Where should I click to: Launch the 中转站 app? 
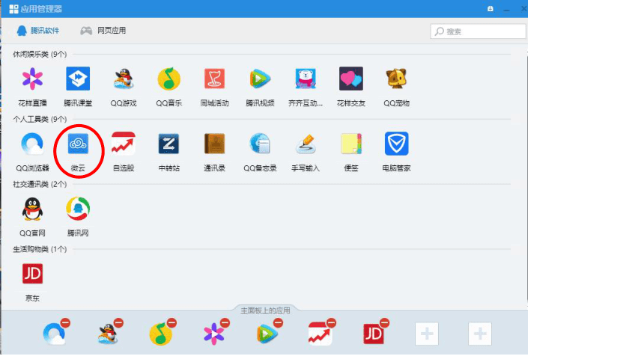coord(168,144)
